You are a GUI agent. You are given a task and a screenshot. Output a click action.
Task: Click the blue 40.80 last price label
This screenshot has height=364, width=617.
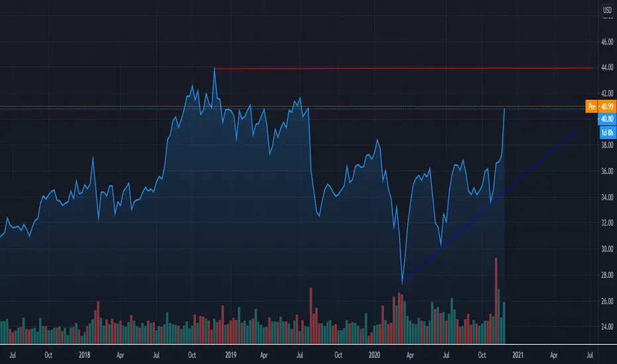tap(607, 119)
